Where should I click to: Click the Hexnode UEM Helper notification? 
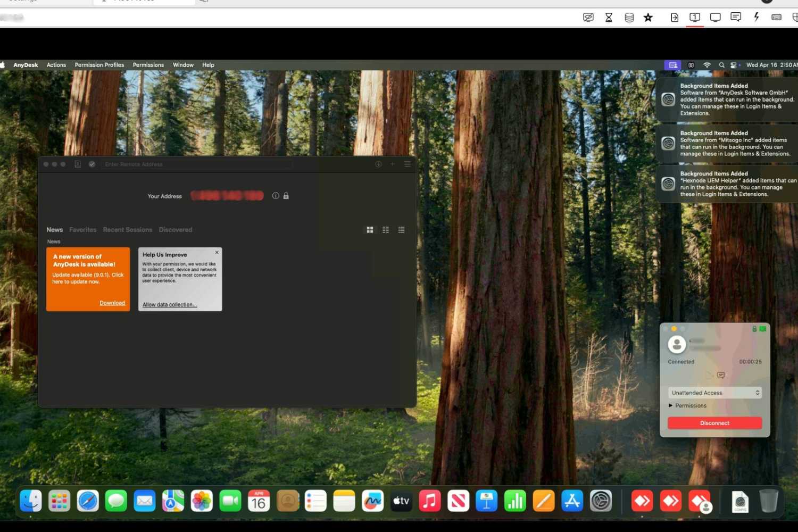(727, 184)
